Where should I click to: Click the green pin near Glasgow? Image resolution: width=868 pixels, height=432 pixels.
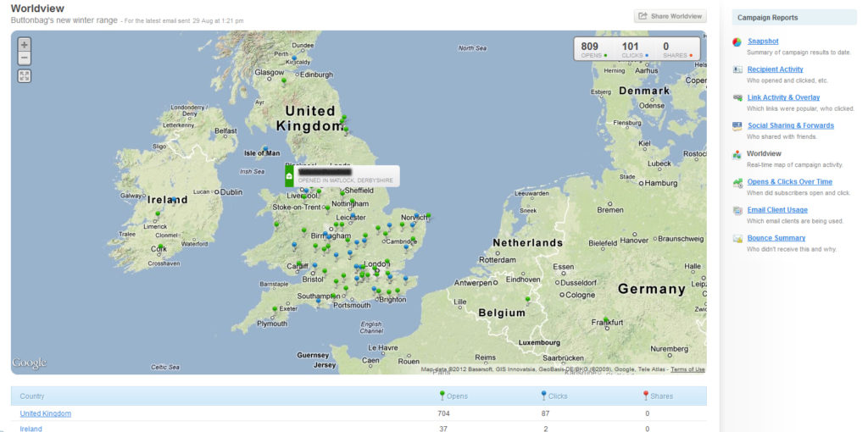[284, 81]
